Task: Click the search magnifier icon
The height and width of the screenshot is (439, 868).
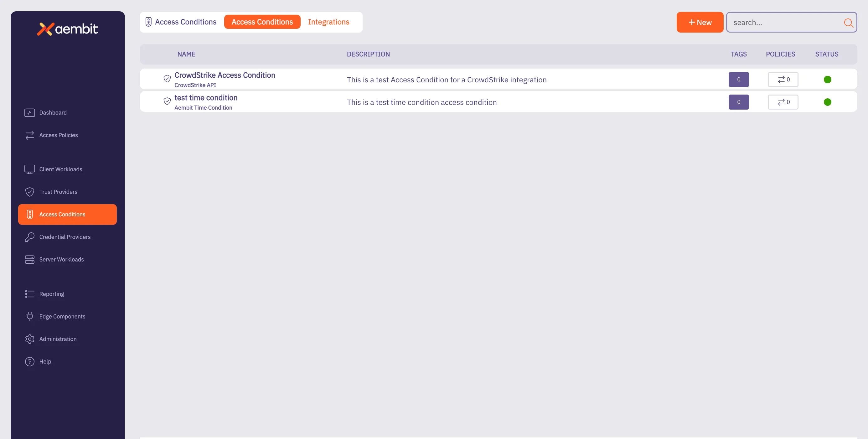Action: click(x=848, y=23)
